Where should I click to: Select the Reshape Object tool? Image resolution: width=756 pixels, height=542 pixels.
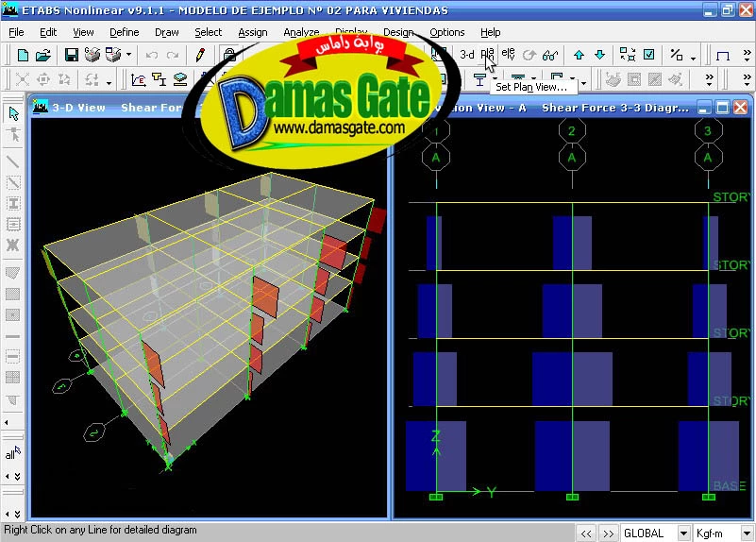13,134
